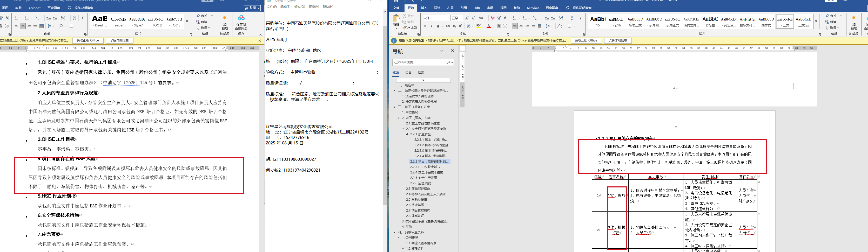Switch to the 引用 ribbon tab
This screenshot has width=868, height=252.
click(464, 8)
